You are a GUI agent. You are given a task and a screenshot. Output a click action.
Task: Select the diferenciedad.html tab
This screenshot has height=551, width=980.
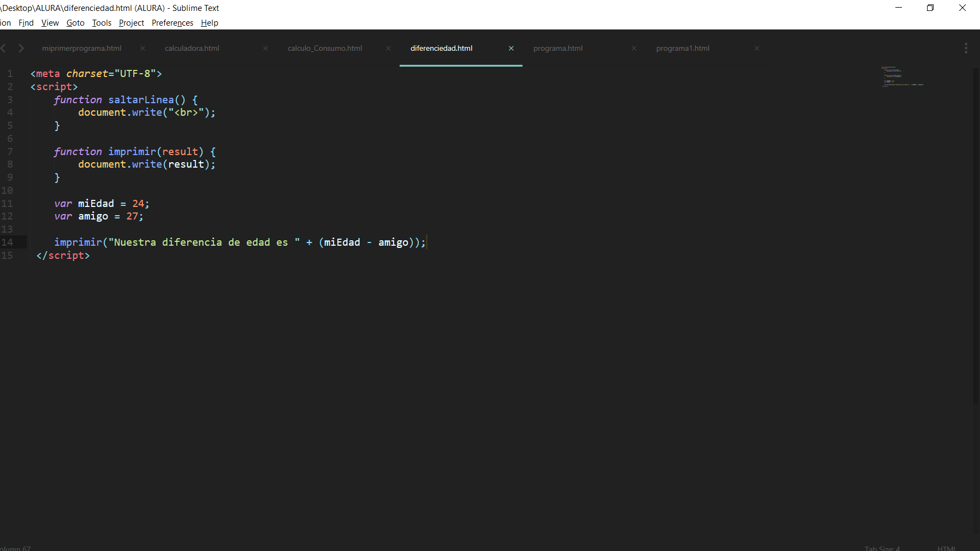442,49
